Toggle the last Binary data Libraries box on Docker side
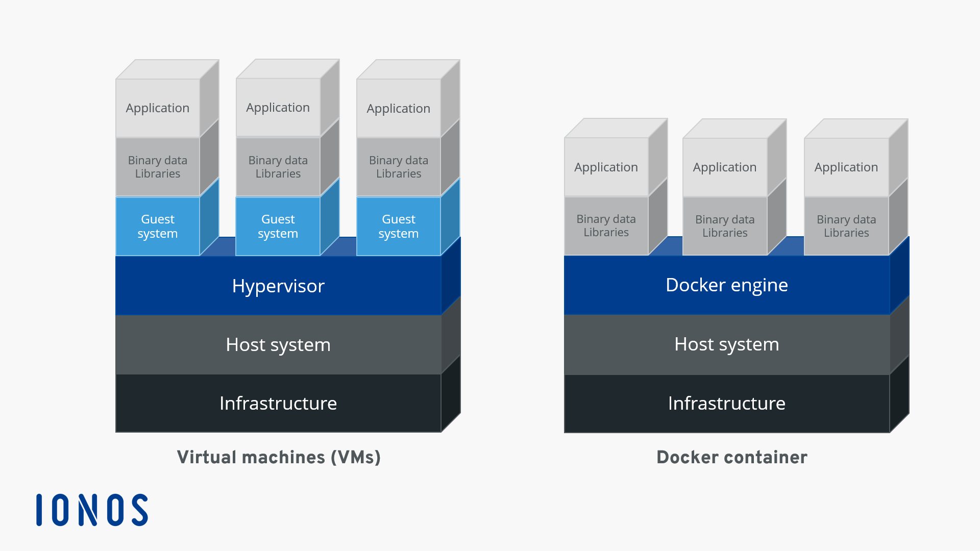The width and height of the screenshot is (980, 551). (846, 226)
